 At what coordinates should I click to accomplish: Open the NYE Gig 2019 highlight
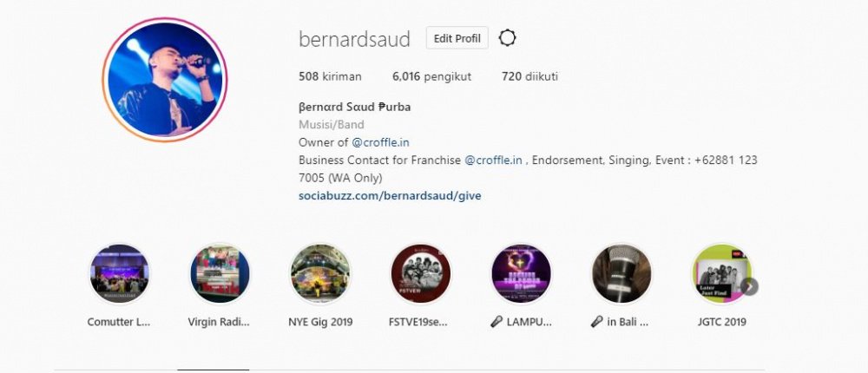pyautogui.click(x=320, y=274)
